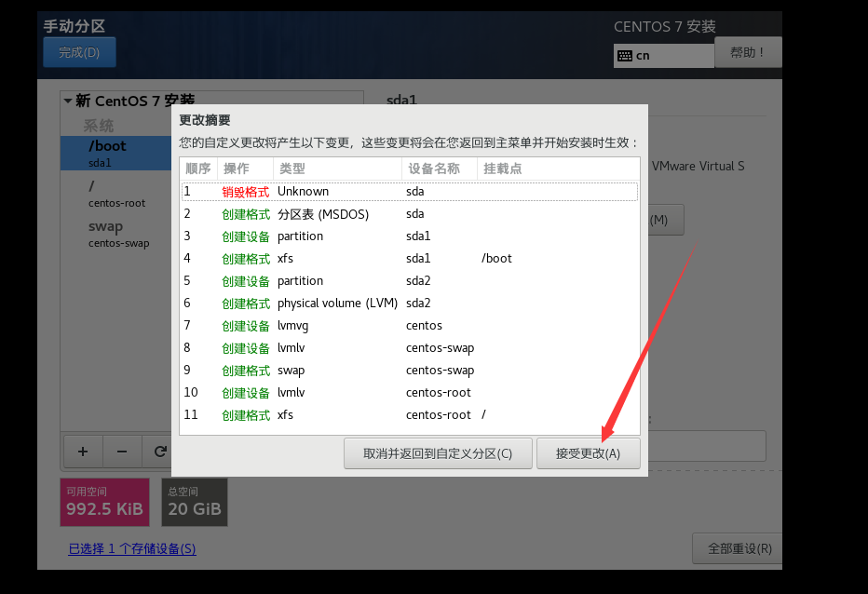
Task: Open 已选择 1 个存储设备(S) link
Action: click(131, 548)
